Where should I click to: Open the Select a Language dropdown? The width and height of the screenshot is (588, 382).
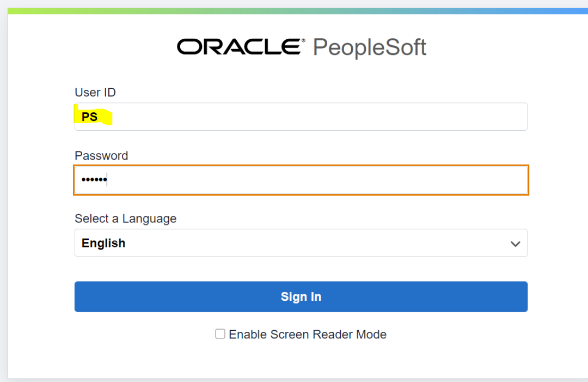(x=301, y=243)
